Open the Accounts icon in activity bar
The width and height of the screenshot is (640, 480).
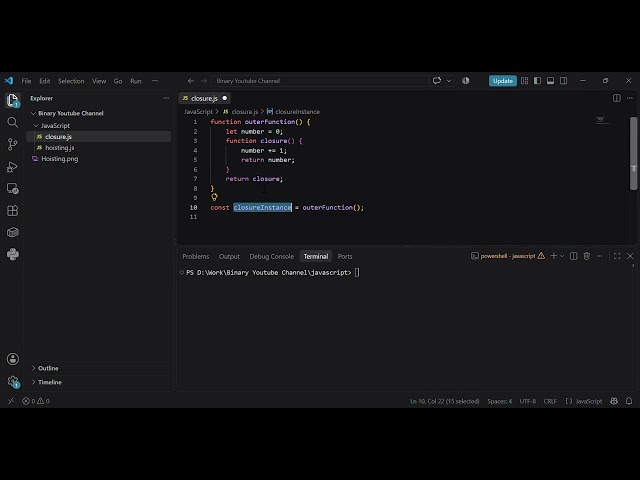pyautogui.click(x=13, y=359)
